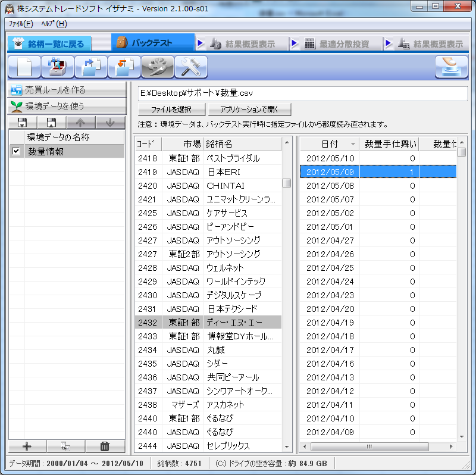This screenshot has height=475, width=476.
Task: Go back via 銘柄一覧に戻る tab
Action: [x=49, y=43]
